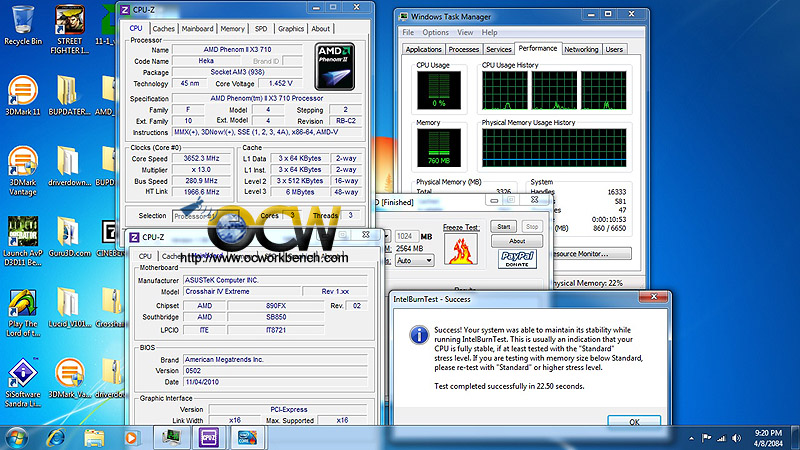Open the driverdown folder on desktop
This screenshot has height=450, width=800.
pos(69,166)
